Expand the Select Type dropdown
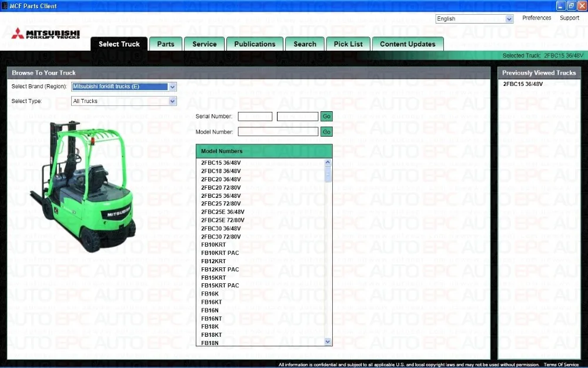 coord(123,101)
